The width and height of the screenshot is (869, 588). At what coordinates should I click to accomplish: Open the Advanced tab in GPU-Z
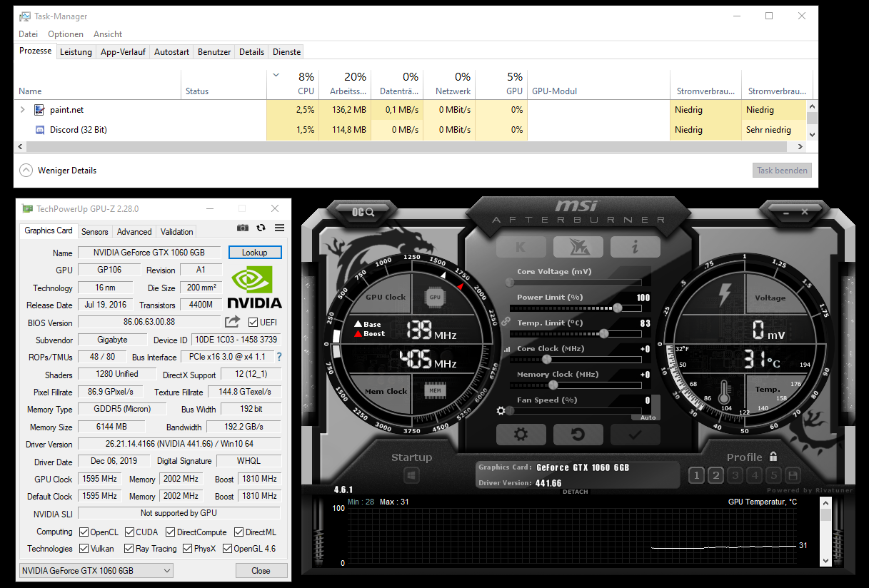pyautogui.click(x=134, y=232)
